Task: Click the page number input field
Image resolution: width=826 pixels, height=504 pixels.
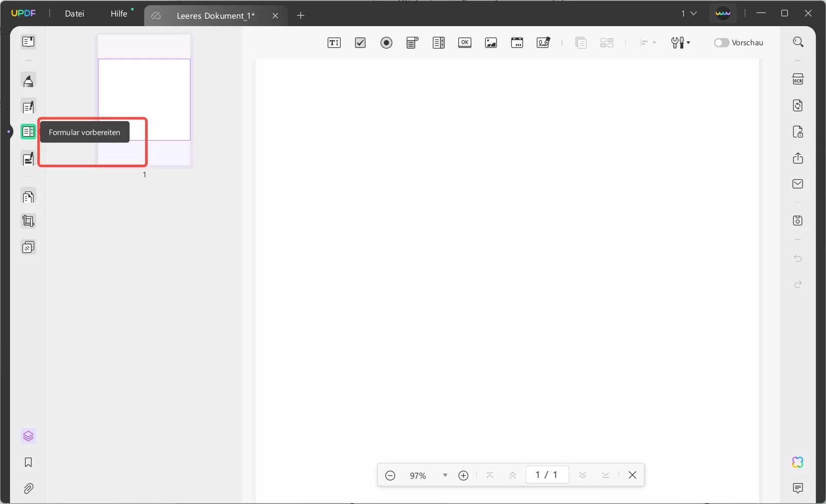Action: [547, 475]
